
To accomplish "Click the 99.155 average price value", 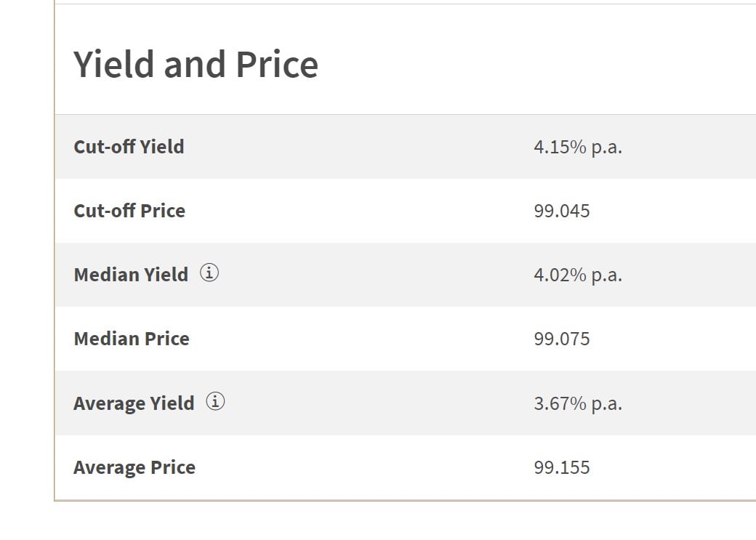I will (x=562, y=467).
